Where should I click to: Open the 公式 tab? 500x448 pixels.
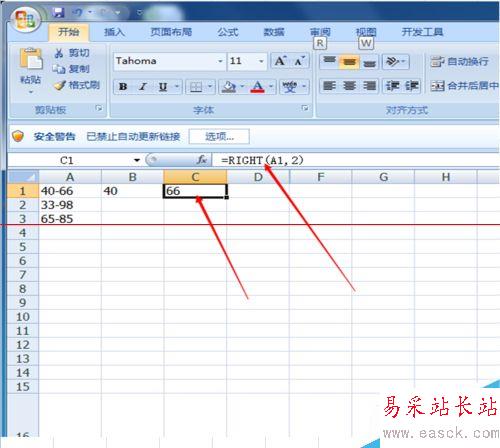pos(228,32)
